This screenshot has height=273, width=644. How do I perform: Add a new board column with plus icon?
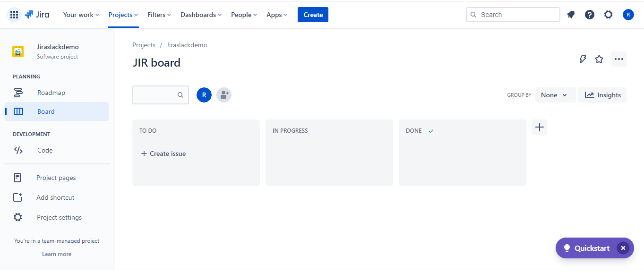[539, 127]
